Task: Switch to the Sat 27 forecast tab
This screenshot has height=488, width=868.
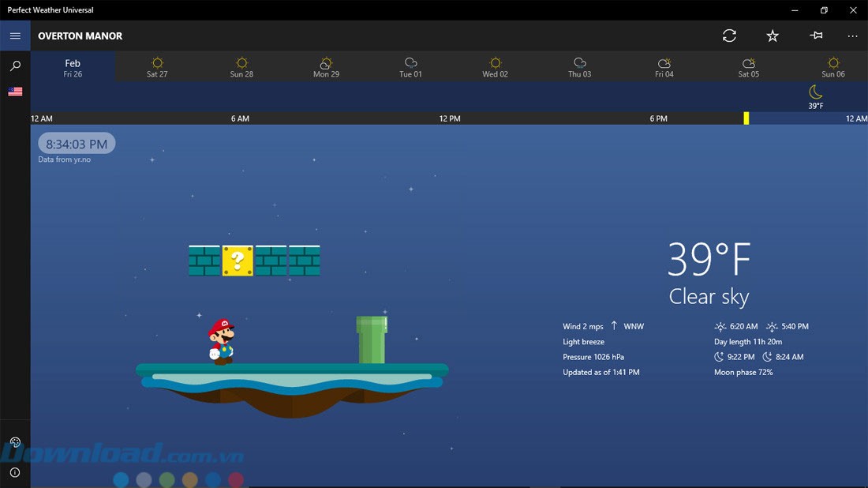Action: 157,67
